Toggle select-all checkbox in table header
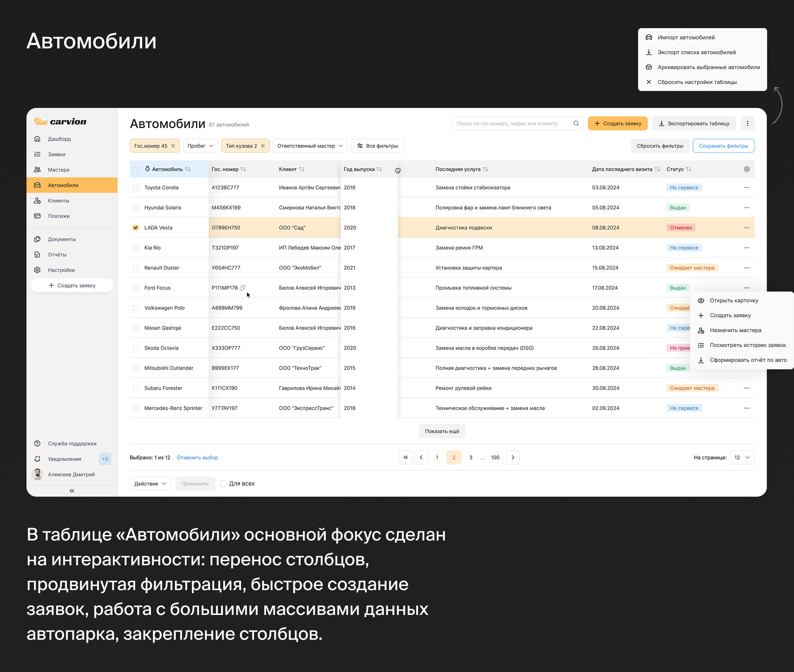This screenshot has width=794, height=672. pyautogui.click(x=136, y=169)
